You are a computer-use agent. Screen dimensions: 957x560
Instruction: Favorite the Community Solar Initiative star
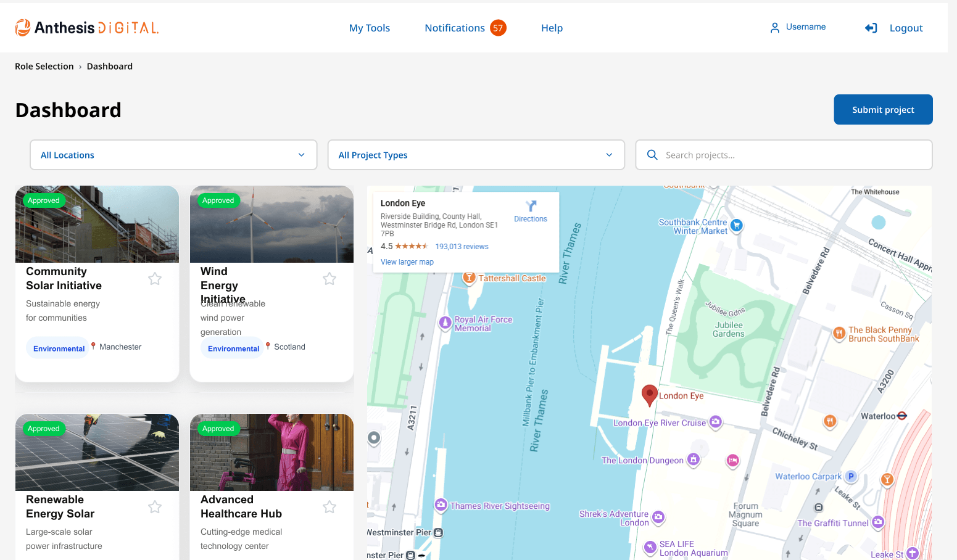155,279
